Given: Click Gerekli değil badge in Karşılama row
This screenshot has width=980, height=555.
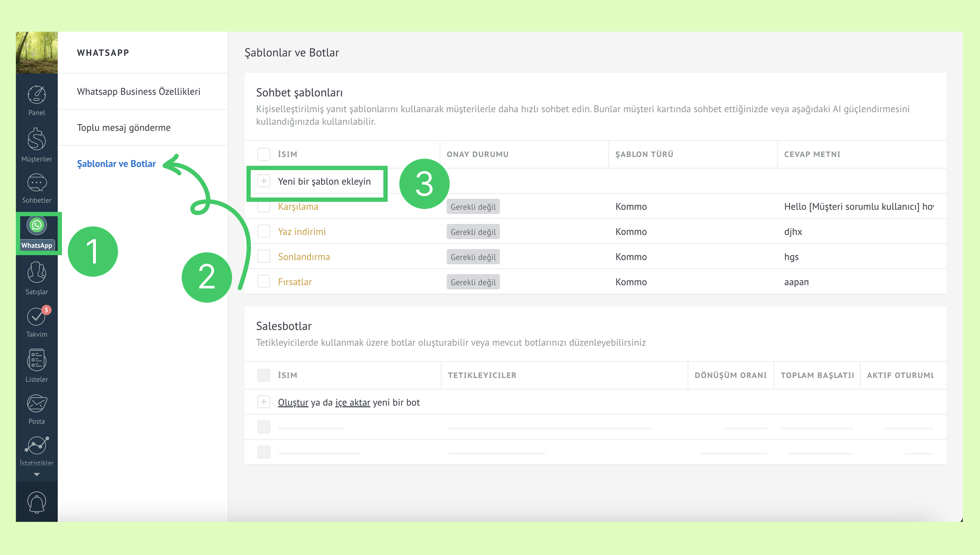Looking at the screenshot, I should tap(473, 207).
